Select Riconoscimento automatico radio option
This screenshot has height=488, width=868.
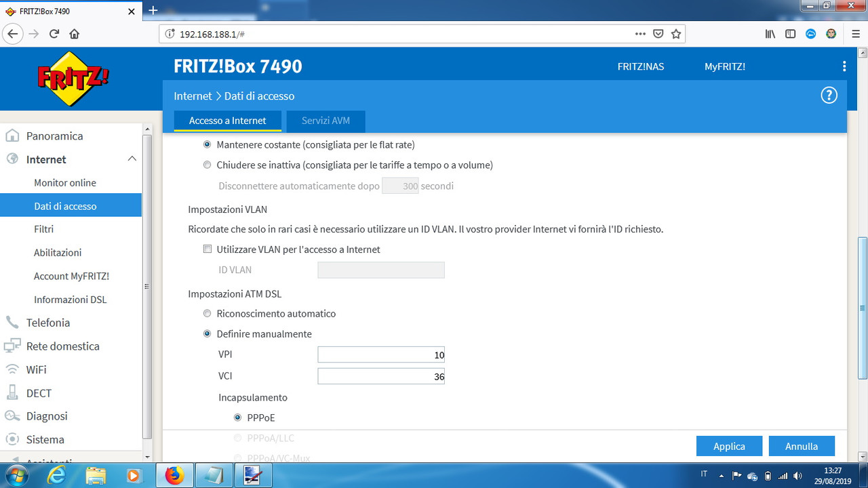coord(208,314)
